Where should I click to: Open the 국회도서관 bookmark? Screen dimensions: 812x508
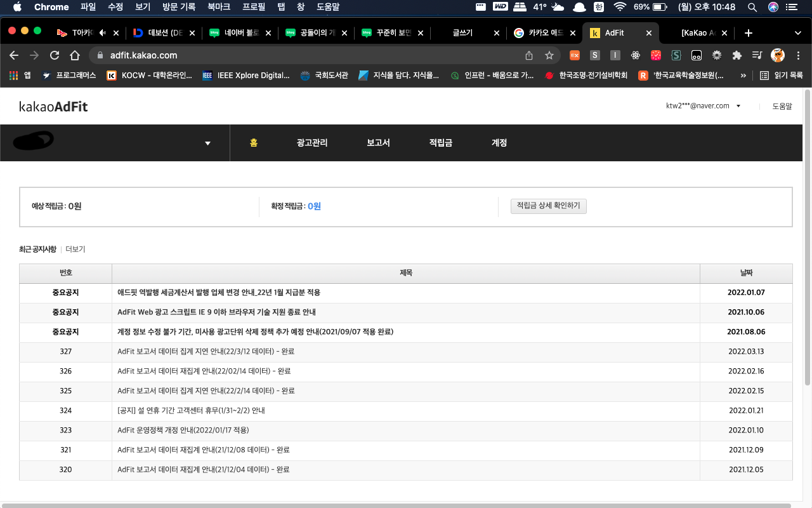point(324,75)
